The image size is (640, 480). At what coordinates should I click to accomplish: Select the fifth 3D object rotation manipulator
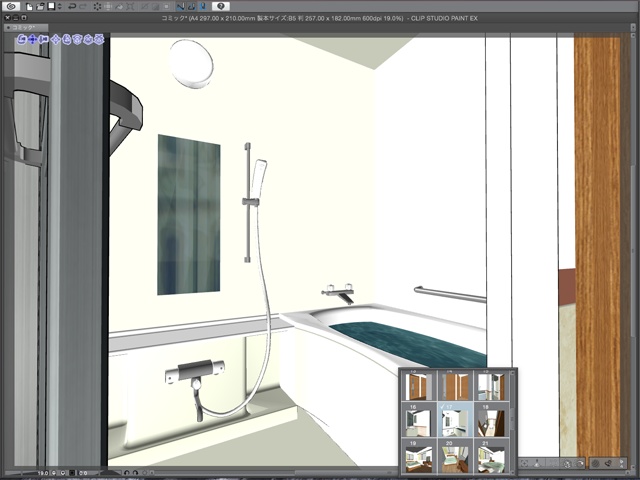(x=67, y=40)
